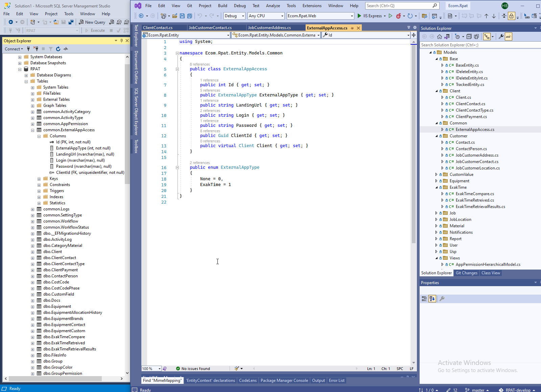
Task: Open Visual Studio Analyze menu
Action: [x=273, y=6]
